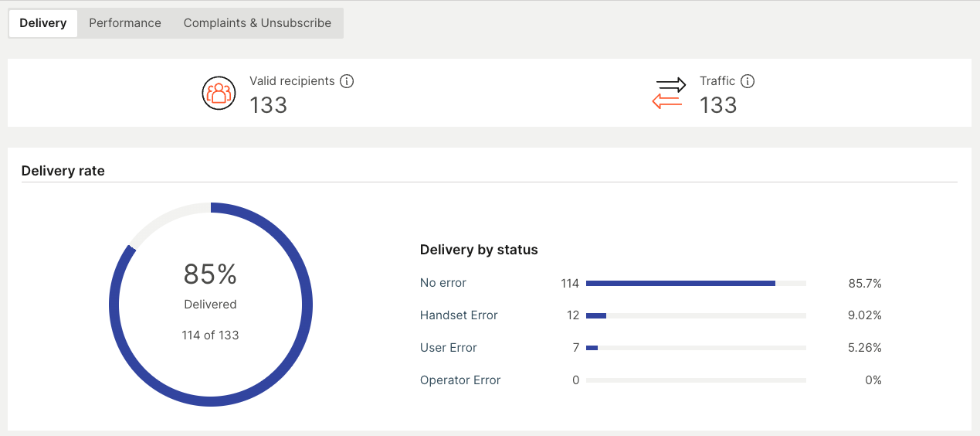Click the Valid recipients count 133
This screenshot has width=980, height=436.
tap(269, 105)
